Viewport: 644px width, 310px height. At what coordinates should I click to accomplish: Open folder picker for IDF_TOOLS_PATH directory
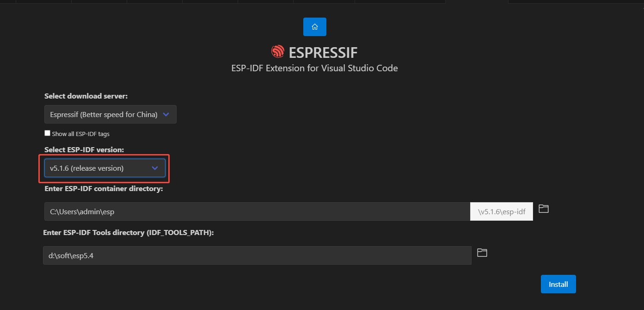coord(482,253)
